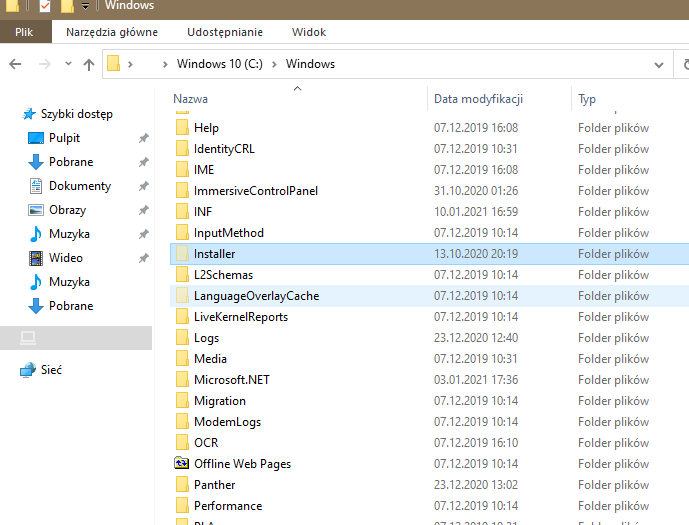Select Microsoft.NET folder icon

pyautogui.click(x=182, y=380)
